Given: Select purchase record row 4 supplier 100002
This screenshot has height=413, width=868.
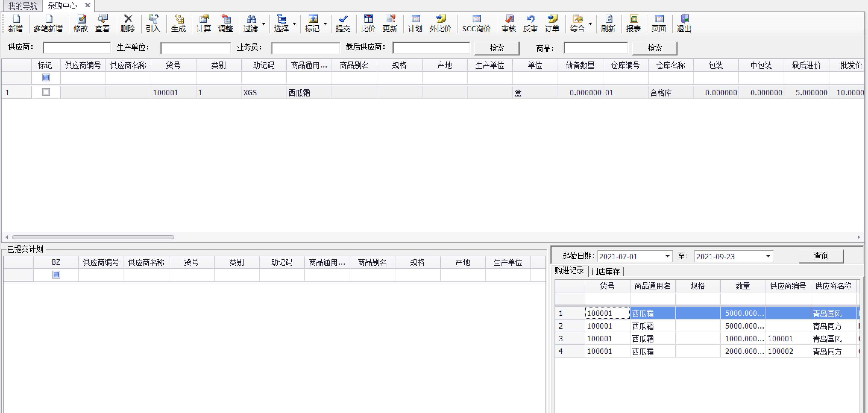Looking at the screenshot, I should (x=707, y=351).
